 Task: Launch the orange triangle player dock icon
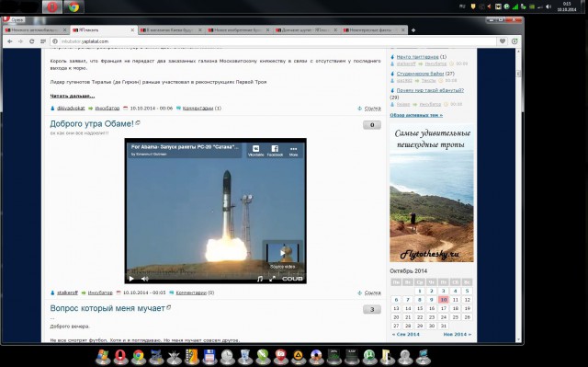point(299,357)
